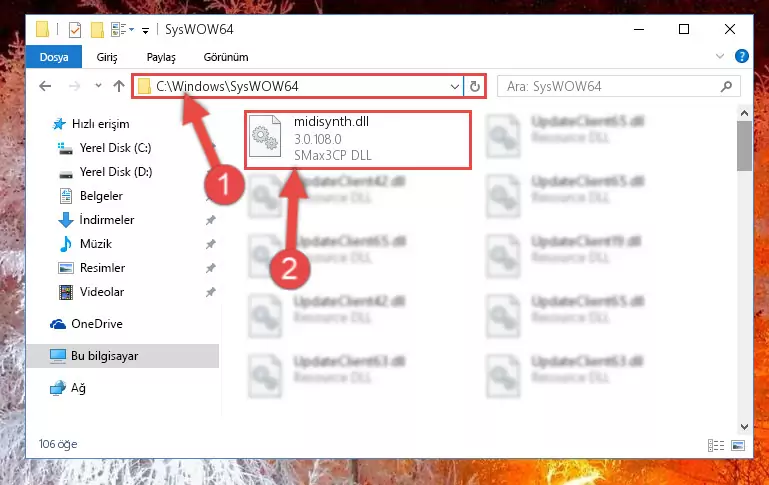Click the OneDrive cloud icon
The height and width of the screenshot is (485, 769).
point(58,324)
